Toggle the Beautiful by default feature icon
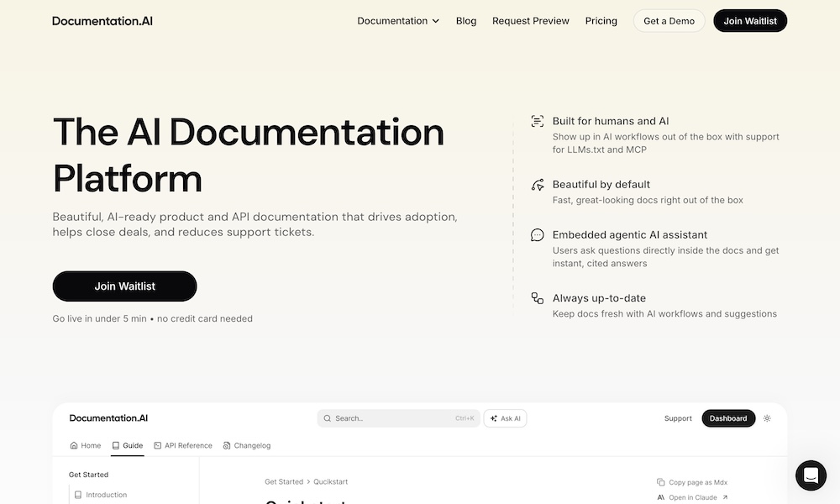The height and width of the screenshot is (504, 840). [536, 185]
